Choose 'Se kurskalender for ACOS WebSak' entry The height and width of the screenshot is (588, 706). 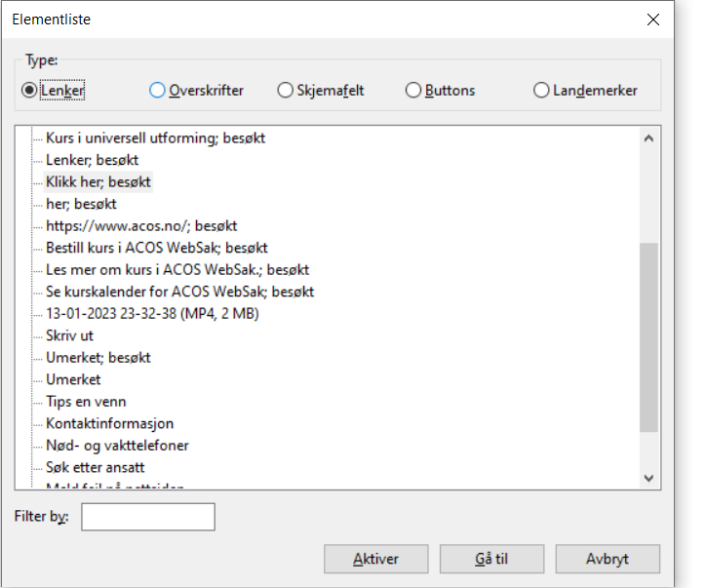179,292
